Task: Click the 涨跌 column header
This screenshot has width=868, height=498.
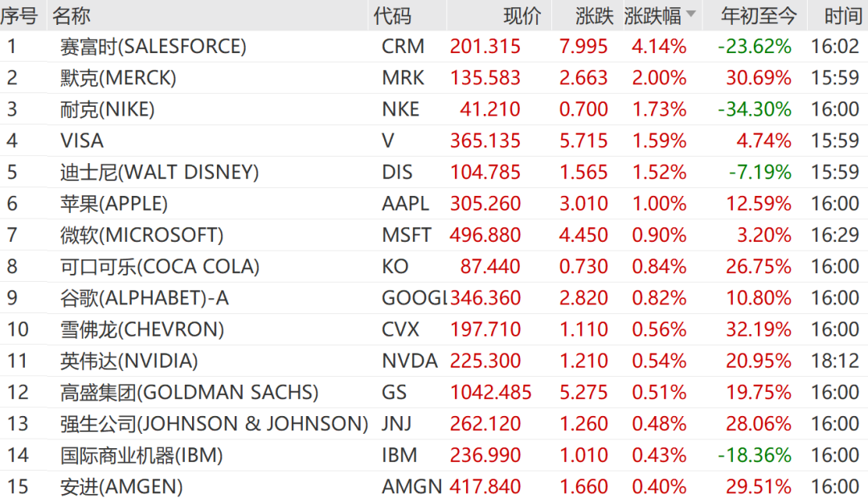Action: 594,16
